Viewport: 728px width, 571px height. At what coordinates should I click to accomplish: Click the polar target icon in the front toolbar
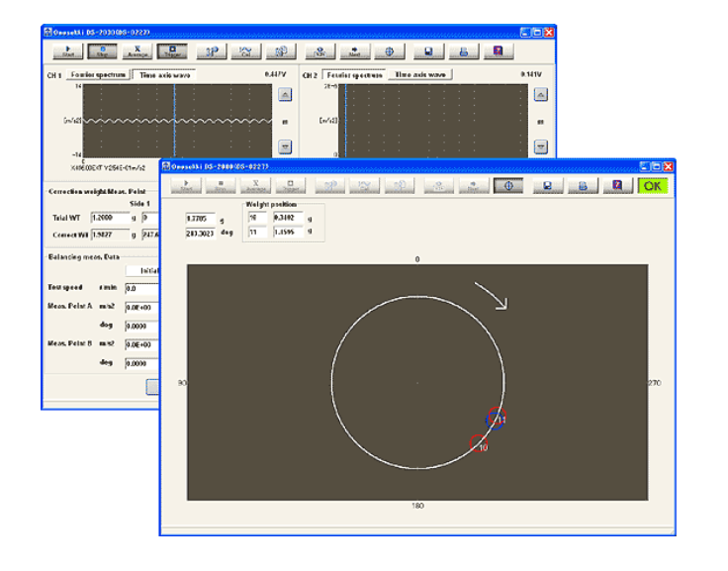[x=507, y=185]
